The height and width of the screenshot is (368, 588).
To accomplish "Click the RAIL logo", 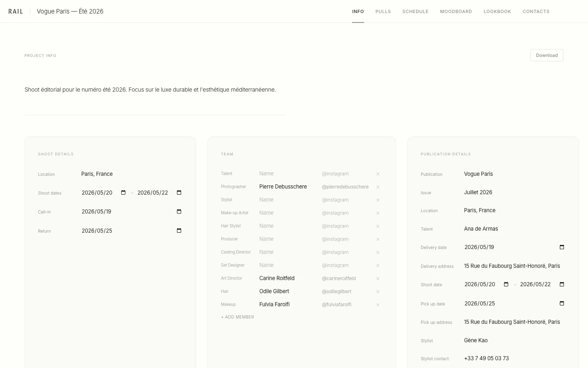I will point(16,11).
